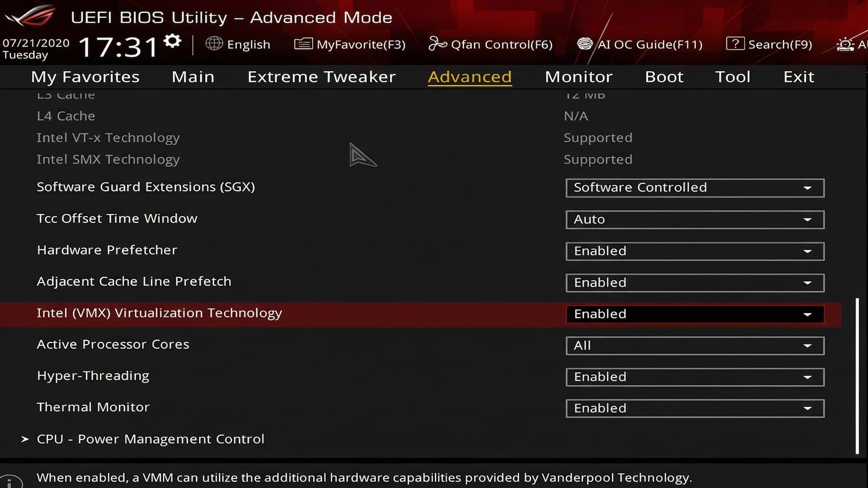The width and height of the screenshot is (868, 488).
Task: Go to the Exit menu
Action: click(x=798, y=77)
